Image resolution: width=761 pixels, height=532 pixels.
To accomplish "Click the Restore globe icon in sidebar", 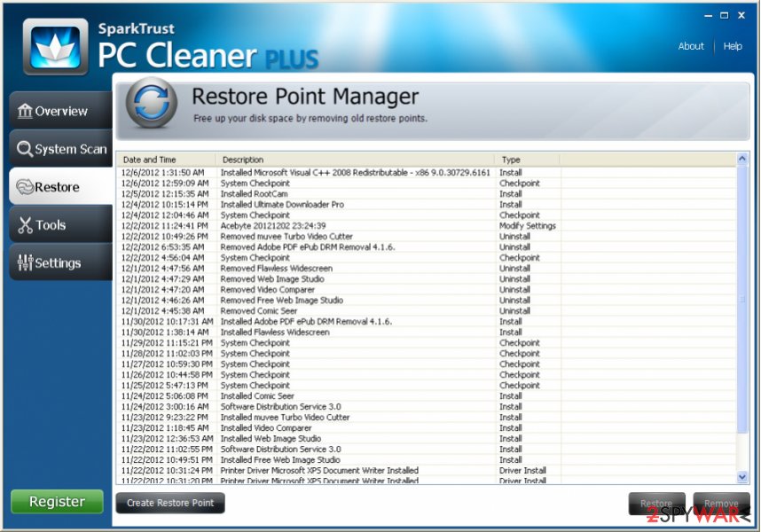I will point(25,187).
